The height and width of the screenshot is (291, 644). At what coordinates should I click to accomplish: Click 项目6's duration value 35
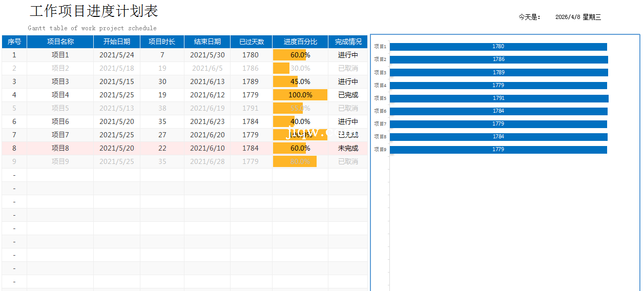pos(162,121)
